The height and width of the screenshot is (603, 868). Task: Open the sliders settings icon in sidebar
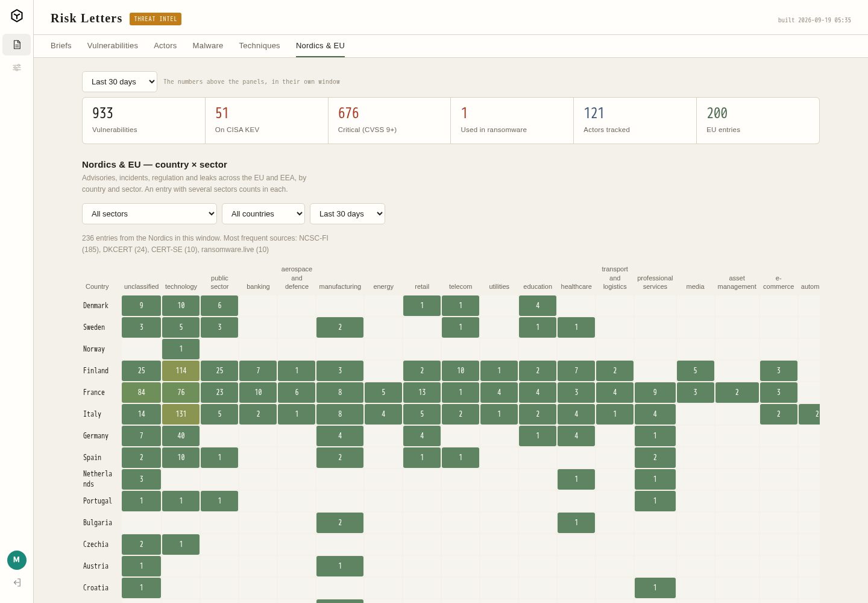[x=17, y=68]
